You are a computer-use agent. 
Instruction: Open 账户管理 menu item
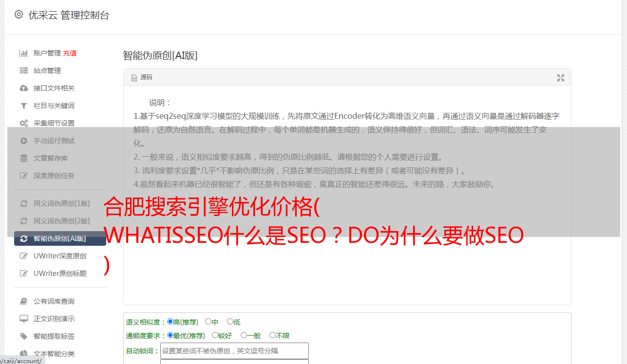(x=47, y=53)
